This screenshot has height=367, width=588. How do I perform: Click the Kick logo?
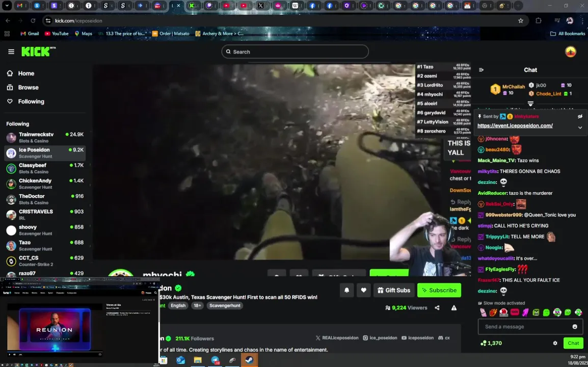[38, 51]
